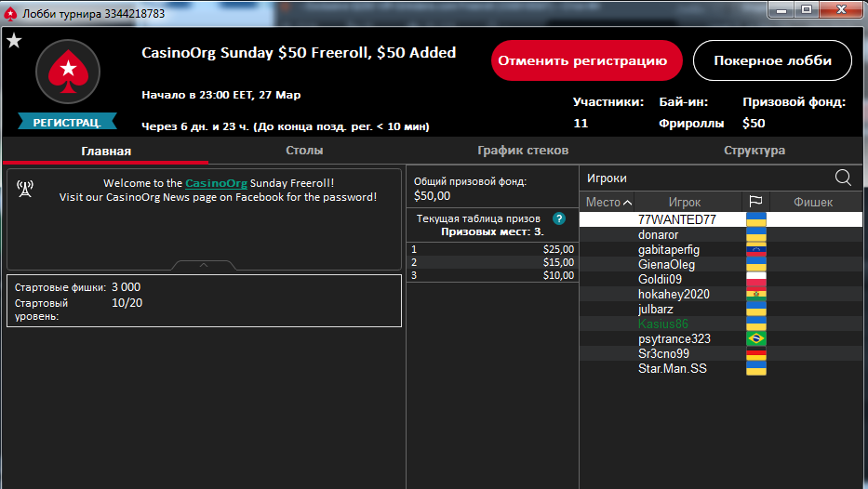Viewport: 868px width, 489px height.
Task: Click total prize pool $50,00
Action: [432, 196]
